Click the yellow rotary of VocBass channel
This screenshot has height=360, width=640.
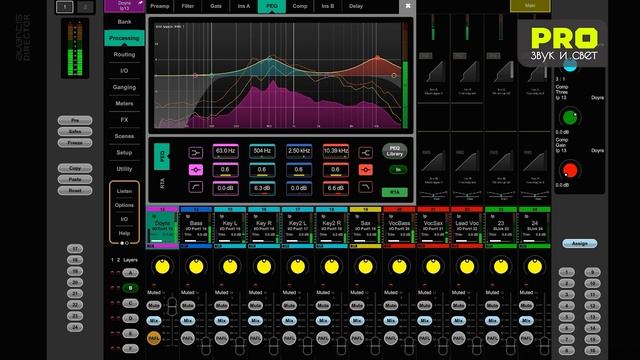(x=400, y=267)
